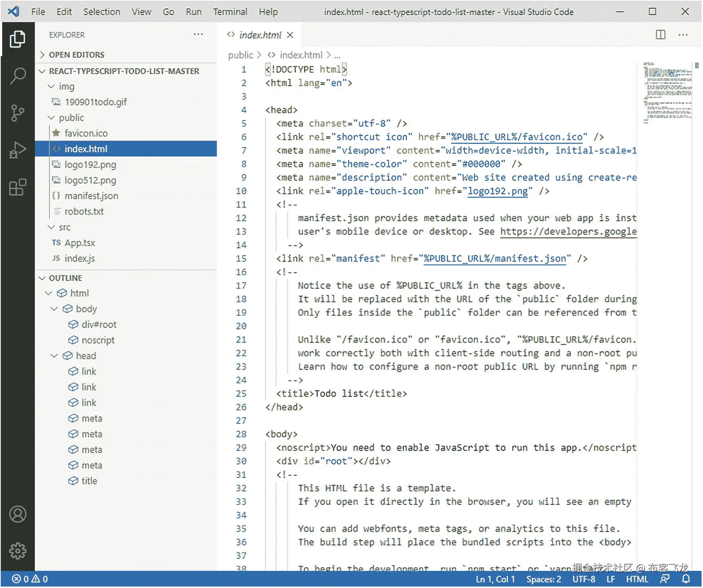Collapse the Outline section

[x=126, y=278]
